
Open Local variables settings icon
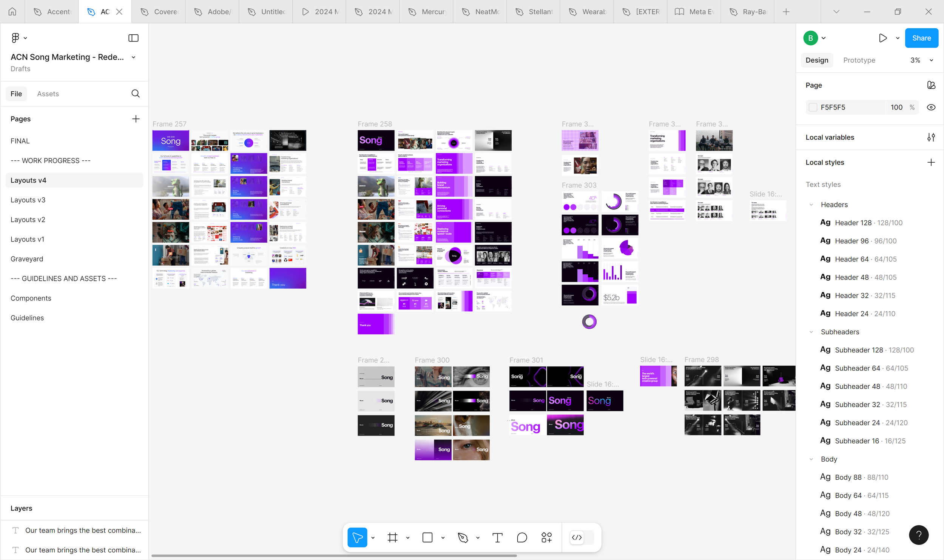pyautogui.click(x=931, y=137)
